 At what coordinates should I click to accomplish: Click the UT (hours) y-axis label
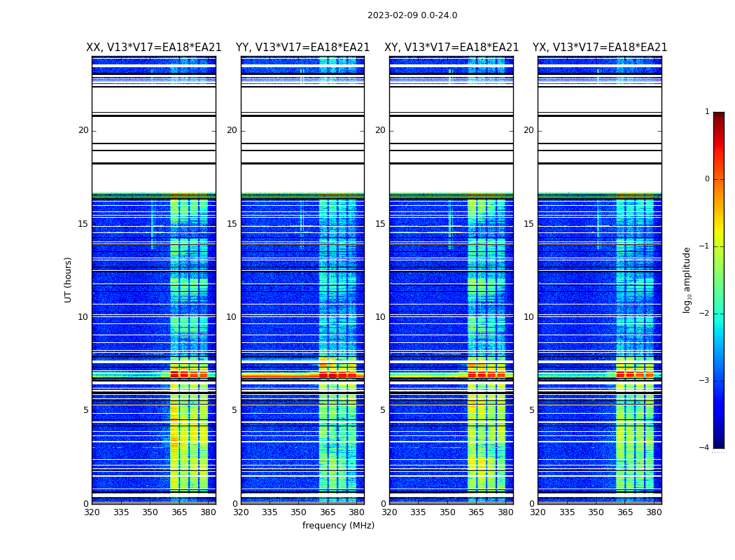click(x=69, y=279)
